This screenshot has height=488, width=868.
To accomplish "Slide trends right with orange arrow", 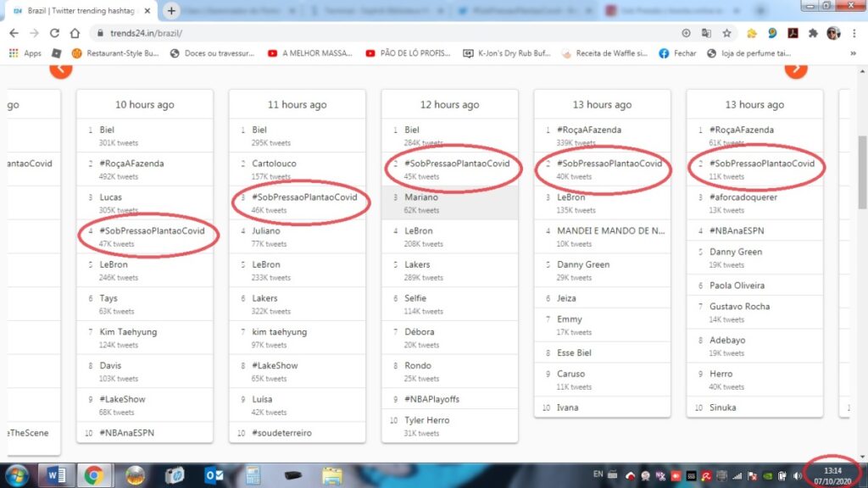I will 796,69.
